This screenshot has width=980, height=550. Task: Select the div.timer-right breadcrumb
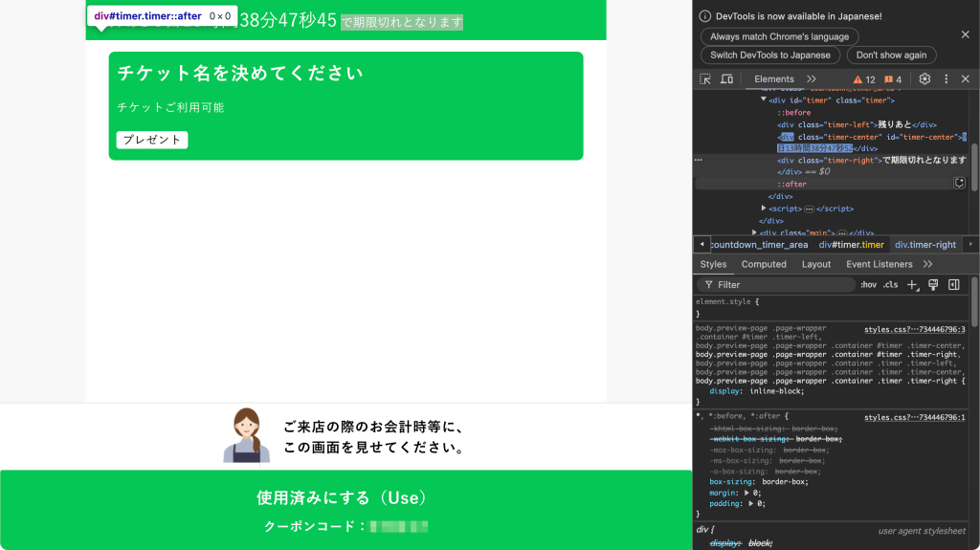click(x=925, y=245)
